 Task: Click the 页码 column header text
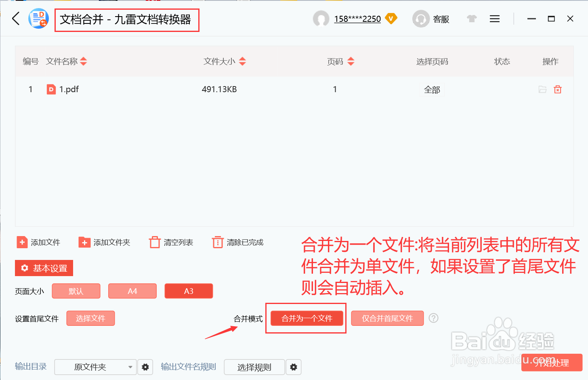pyautogui.click(x=335, y=61)
